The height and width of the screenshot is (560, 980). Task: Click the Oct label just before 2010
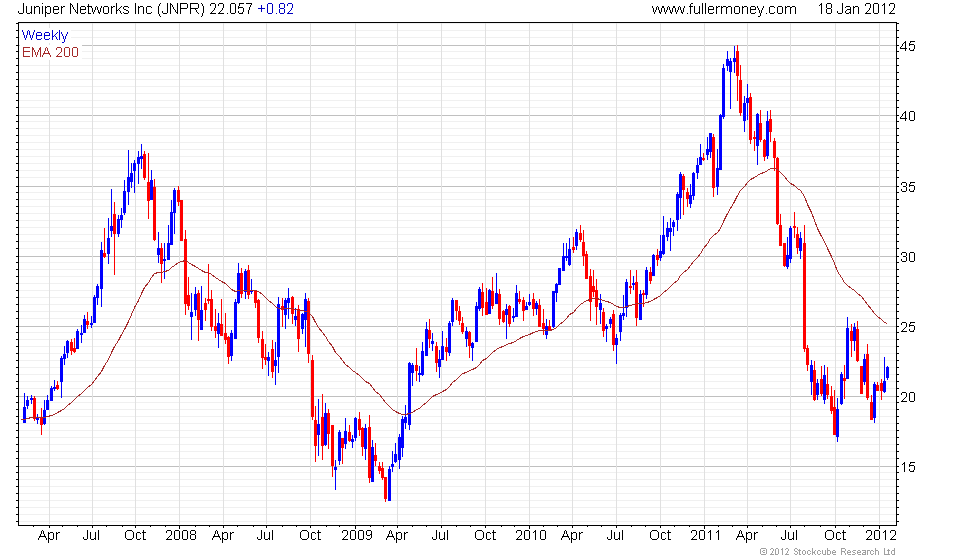click(485, 536)
